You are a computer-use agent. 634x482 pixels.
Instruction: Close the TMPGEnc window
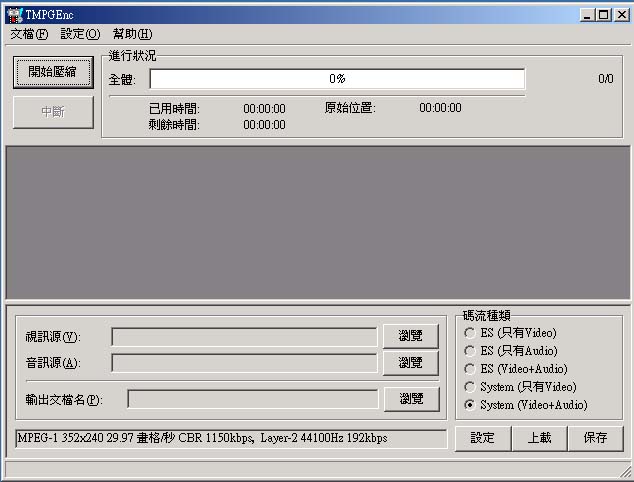(622, 15)
